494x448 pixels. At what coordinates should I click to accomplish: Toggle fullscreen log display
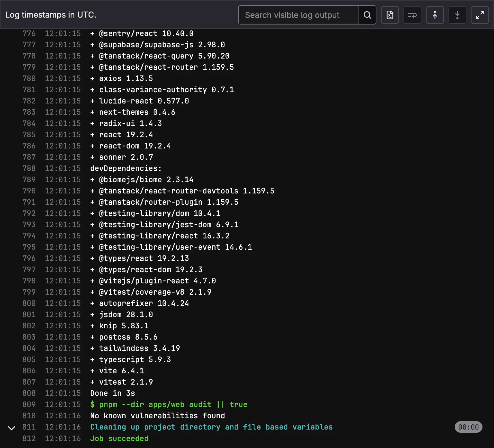(480, 15)
